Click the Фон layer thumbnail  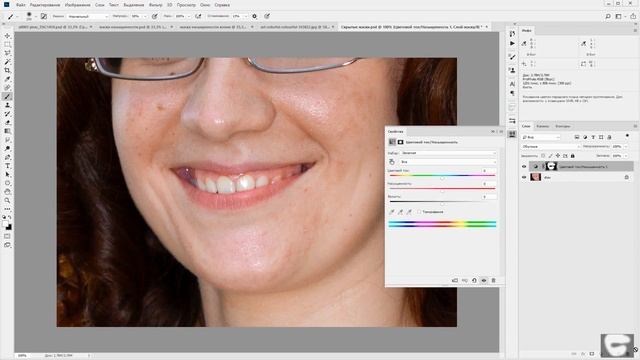[535, 177]
